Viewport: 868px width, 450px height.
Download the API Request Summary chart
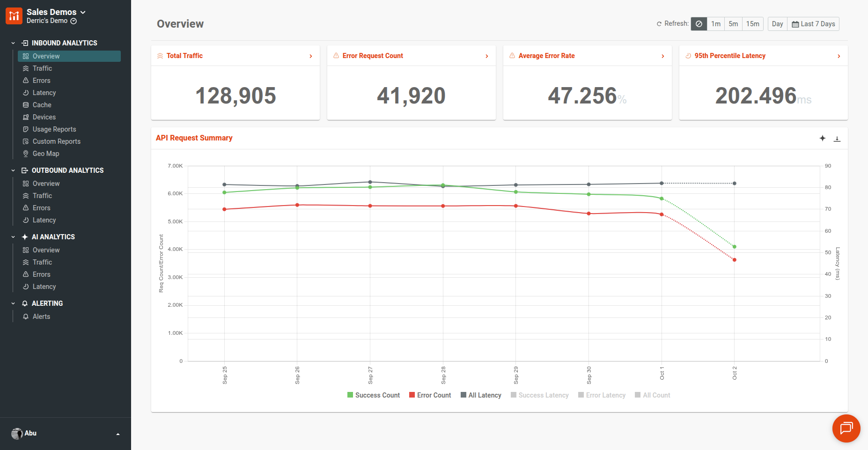[x=838, y=139]
